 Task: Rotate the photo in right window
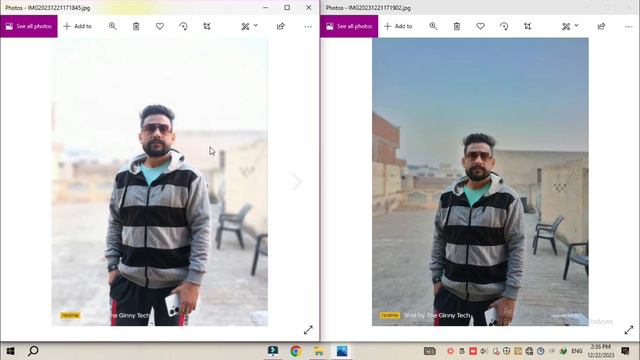click(x=504, y=26)
